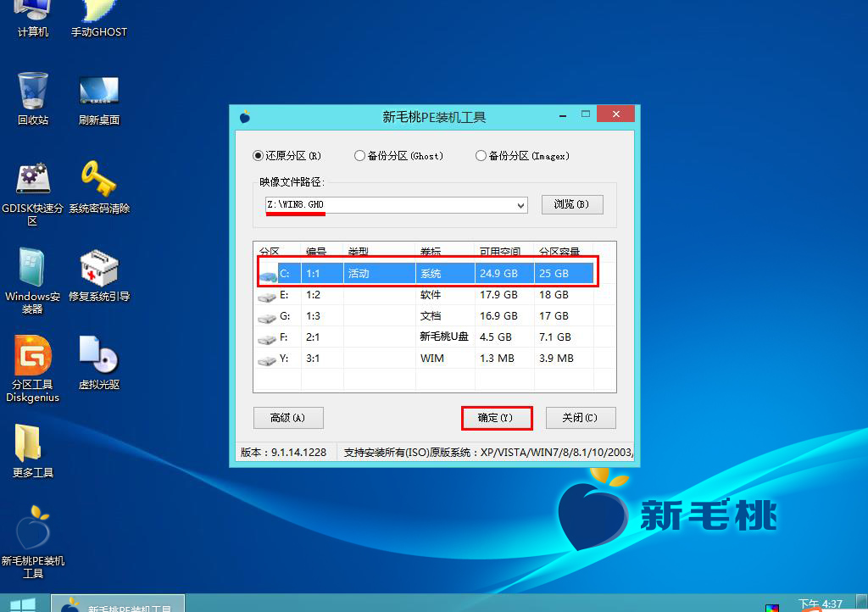This screenshot has height=612, width=868.
Task: Click the peach app icon in the title bar
Action: click(x=245, y=117)
